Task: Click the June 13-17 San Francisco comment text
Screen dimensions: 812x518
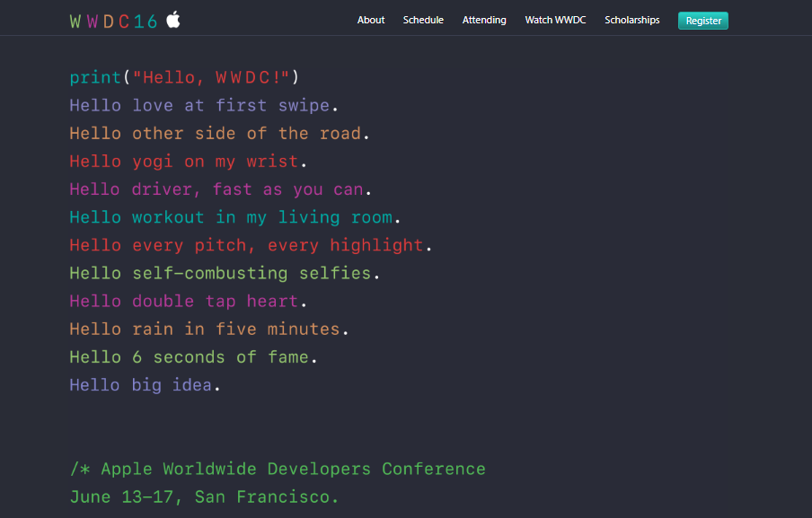Action: point(203,496)
